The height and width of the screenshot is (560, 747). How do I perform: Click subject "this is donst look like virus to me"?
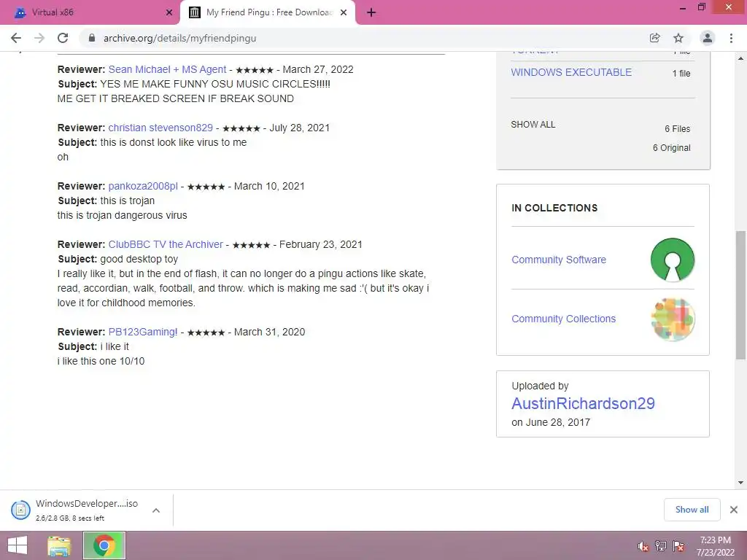(x=174, y=142)
